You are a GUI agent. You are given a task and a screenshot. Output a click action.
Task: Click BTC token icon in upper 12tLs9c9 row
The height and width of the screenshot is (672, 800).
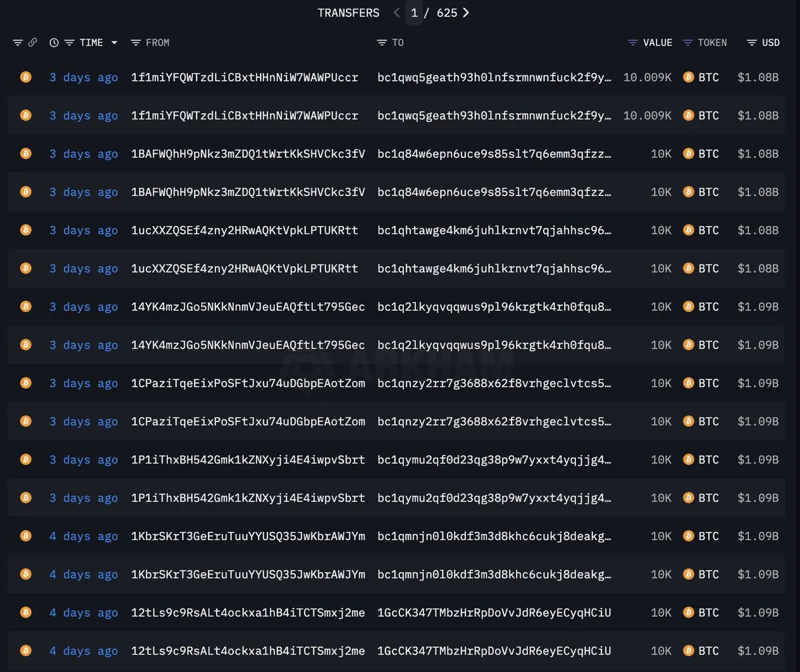pos(689,613)
